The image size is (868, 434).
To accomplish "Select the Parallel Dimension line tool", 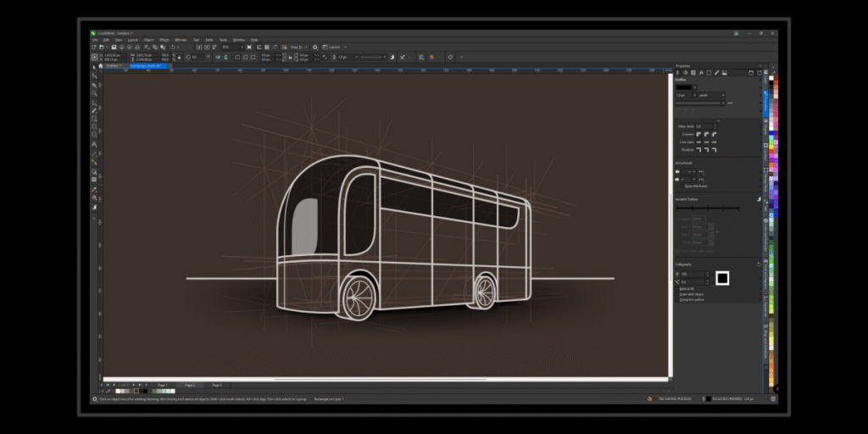I will pos(94,154).
